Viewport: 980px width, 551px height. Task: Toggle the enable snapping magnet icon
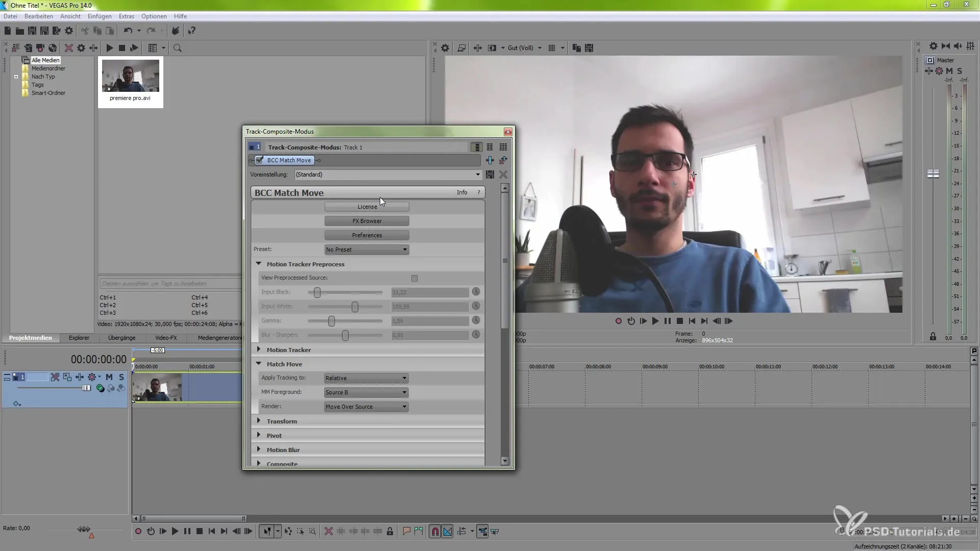[435, 532]
